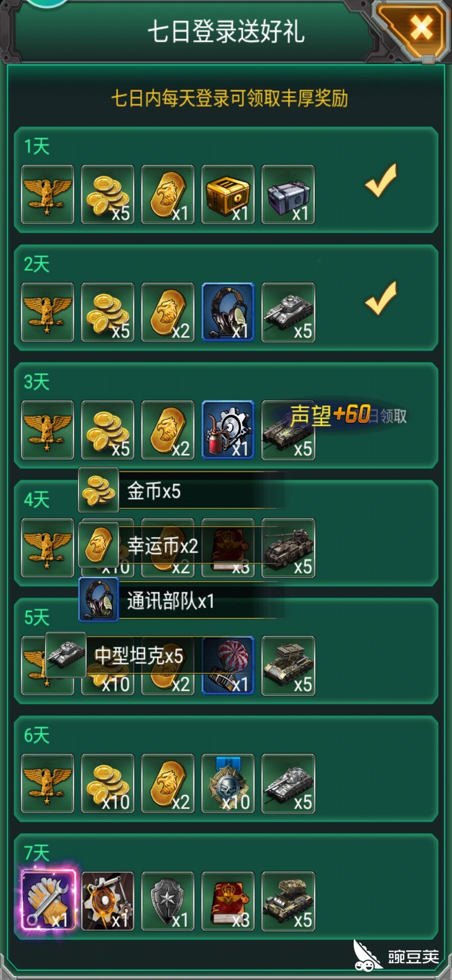The height and width of the screenshot is (980, 452).
Task: Tap the Day 7 grey star shield
Action: 168,901
